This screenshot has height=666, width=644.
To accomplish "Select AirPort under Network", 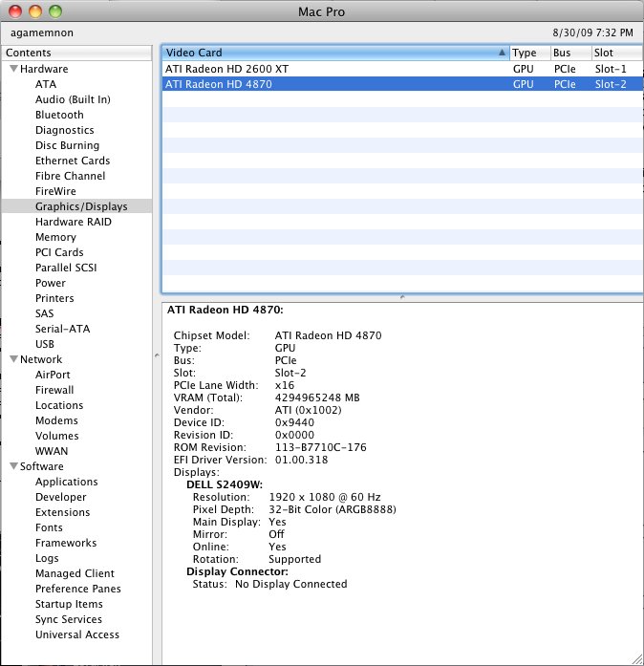I will pos(53,375).
